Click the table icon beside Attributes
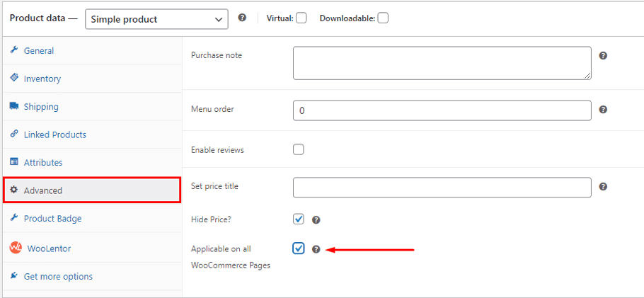Screen dimensions: 644x298 pyautogui.click(x=14, y=161)
